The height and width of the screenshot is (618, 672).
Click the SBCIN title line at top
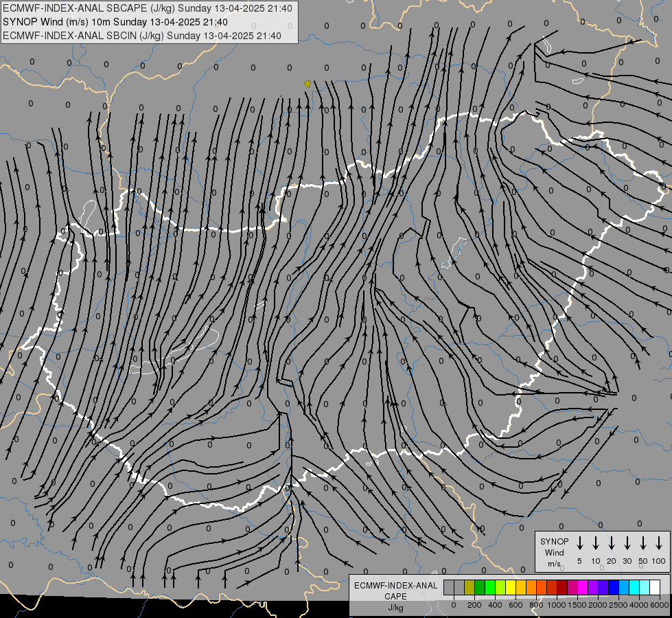[142, 36]
